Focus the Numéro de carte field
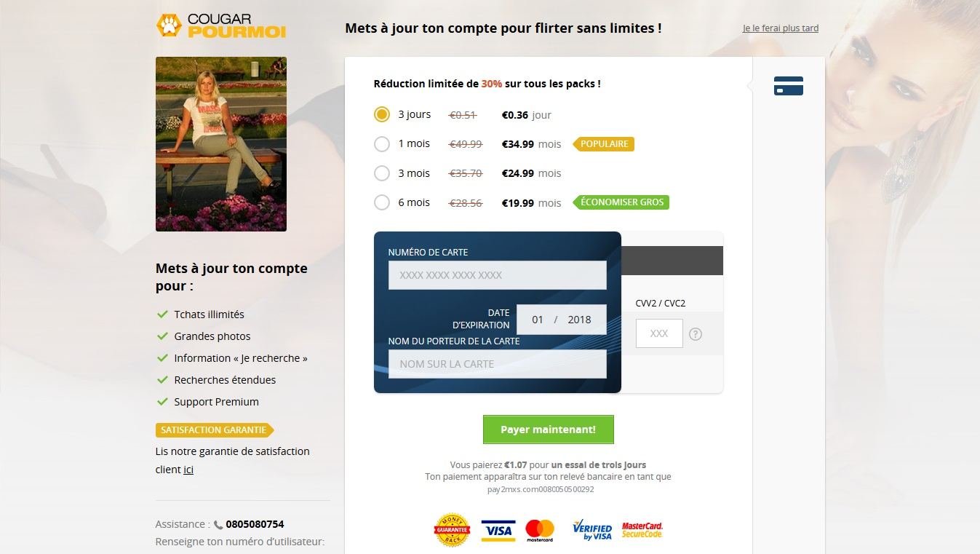This screenshot has width=980, height=554. (498, 275)
